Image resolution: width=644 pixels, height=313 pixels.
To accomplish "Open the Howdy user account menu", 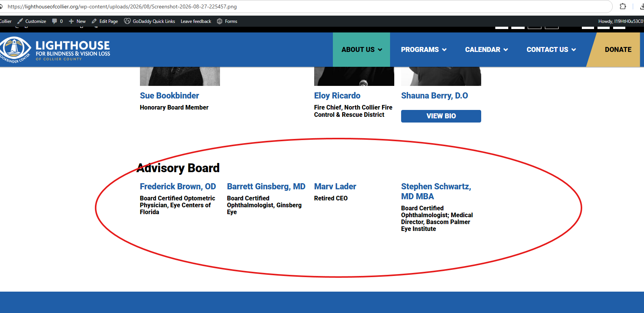I will (621, 21).
